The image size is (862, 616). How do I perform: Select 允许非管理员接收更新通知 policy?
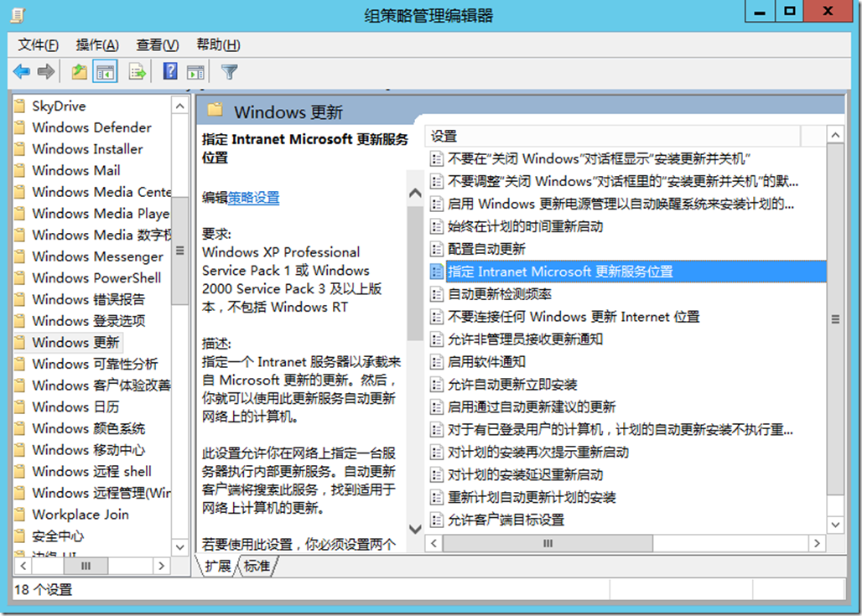[525, 339]
